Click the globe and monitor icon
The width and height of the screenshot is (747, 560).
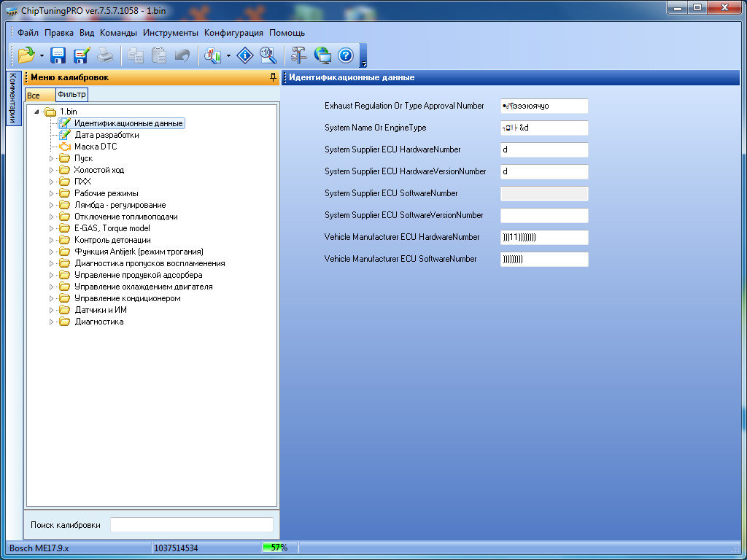[x=322, y=55]
